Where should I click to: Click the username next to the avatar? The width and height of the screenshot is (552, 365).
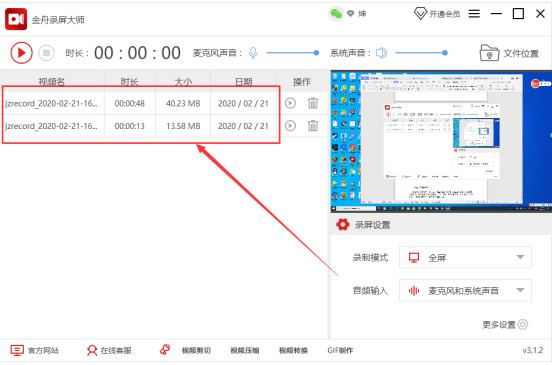(362, 14)
